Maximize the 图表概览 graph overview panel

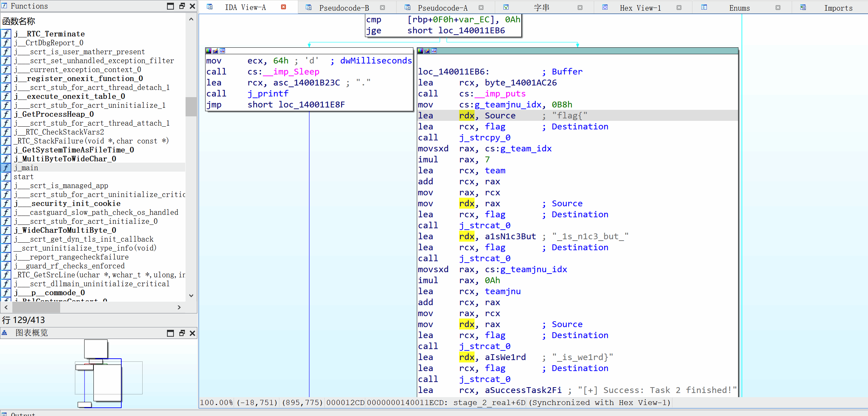pyautogui.click(x=170, y=333)
